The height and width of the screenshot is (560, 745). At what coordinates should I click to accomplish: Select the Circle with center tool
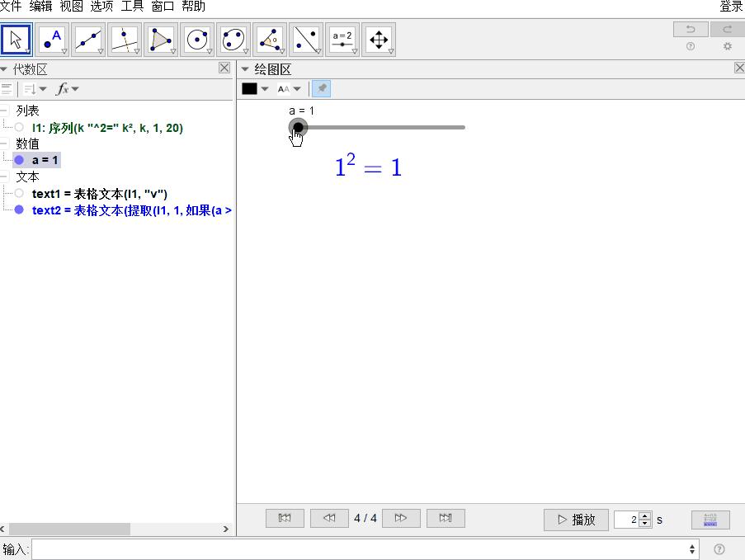pyautogui.click(x=198, y=39)
